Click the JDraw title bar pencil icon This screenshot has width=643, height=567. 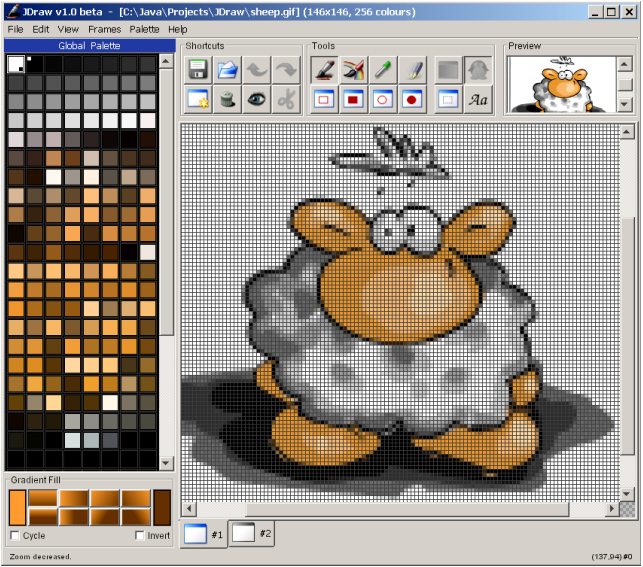(13, 11)
